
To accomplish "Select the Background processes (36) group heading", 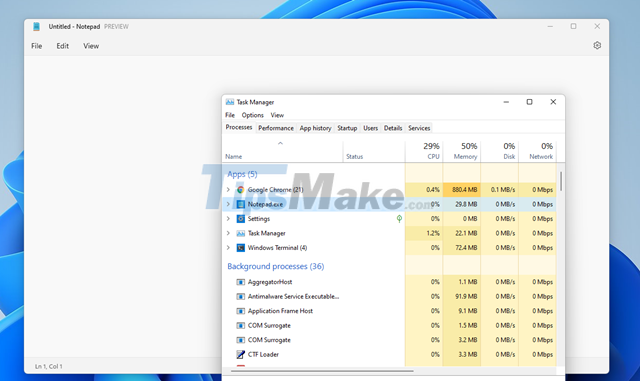I will point(276,266).
